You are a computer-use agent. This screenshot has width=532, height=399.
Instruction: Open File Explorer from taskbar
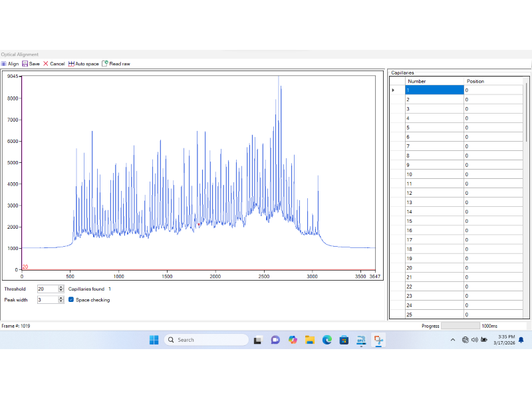click(309, 340)
